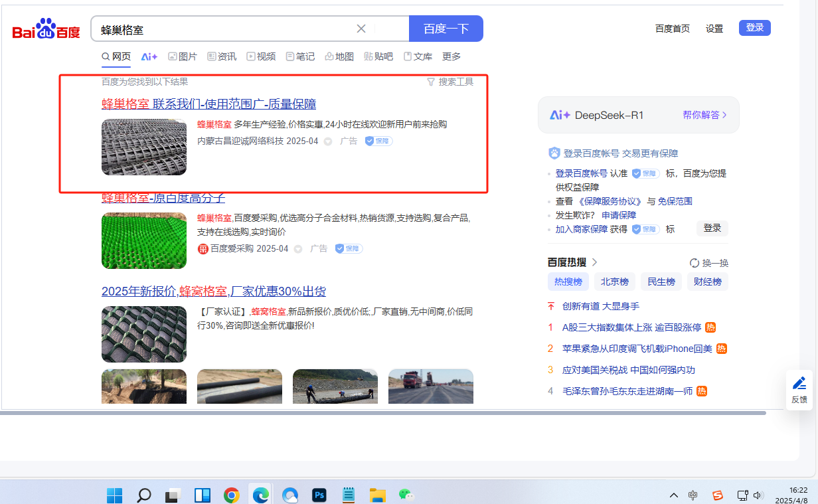Click the 搜索工具 filter icon
818x504 pixels.
431,82
